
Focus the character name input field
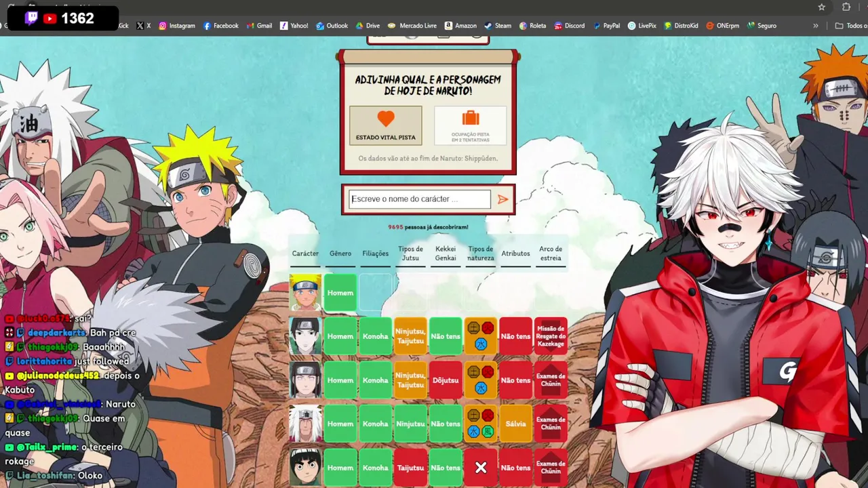(420, 199)
